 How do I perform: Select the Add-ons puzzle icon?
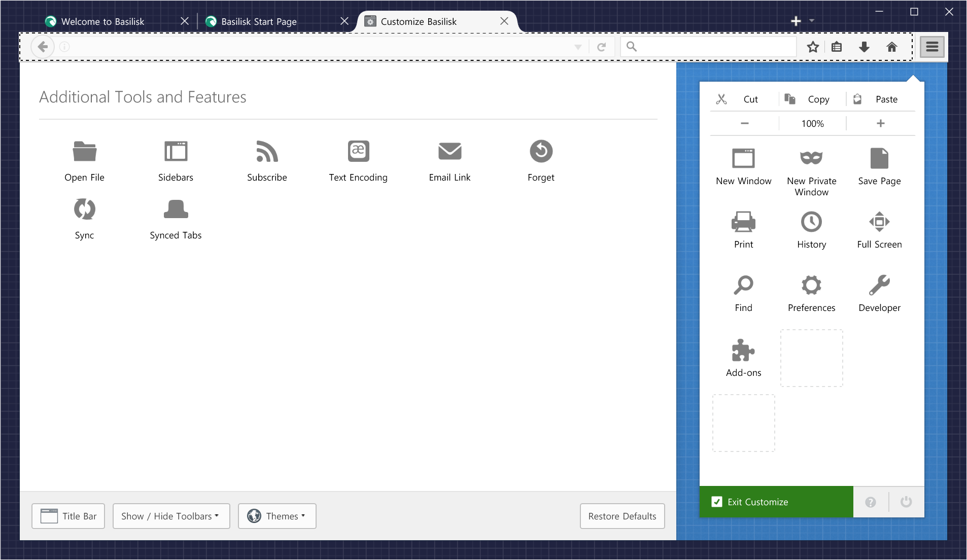pyautogui.click(x=743, y=350)
